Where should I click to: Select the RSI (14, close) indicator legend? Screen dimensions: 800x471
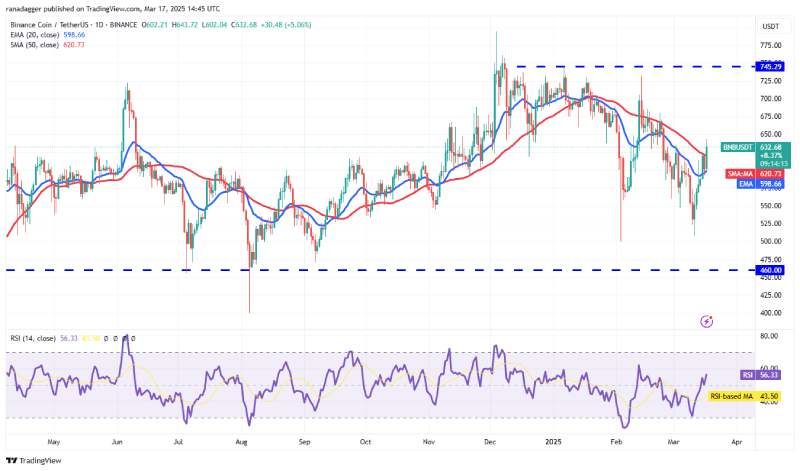[x=33, y=338]
